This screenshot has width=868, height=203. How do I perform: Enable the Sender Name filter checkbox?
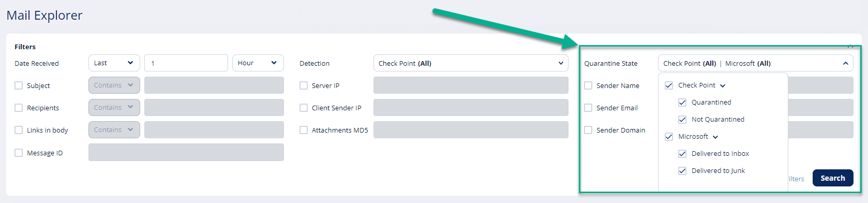pyautogui.click(x=588, y=85)
